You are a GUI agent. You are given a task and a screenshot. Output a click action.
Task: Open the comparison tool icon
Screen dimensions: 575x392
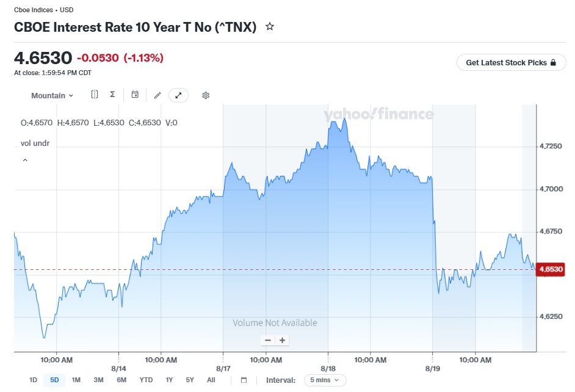click(x=95, y=95)
